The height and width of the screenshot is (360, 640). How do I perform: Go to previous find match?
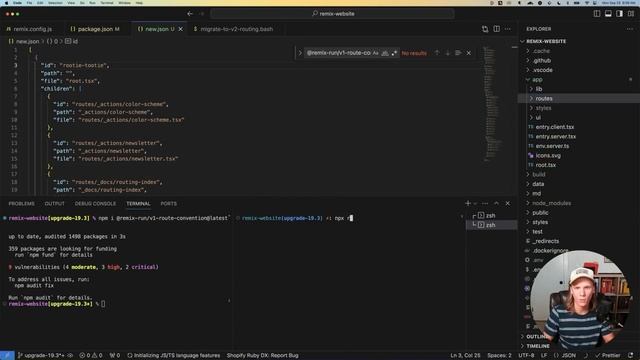pos(437,53)
